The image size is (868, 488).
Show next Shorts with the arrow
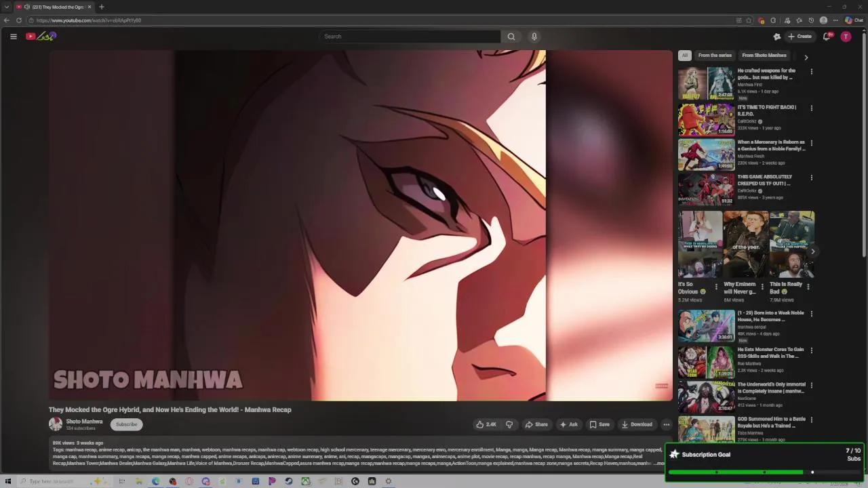(812, 251)
